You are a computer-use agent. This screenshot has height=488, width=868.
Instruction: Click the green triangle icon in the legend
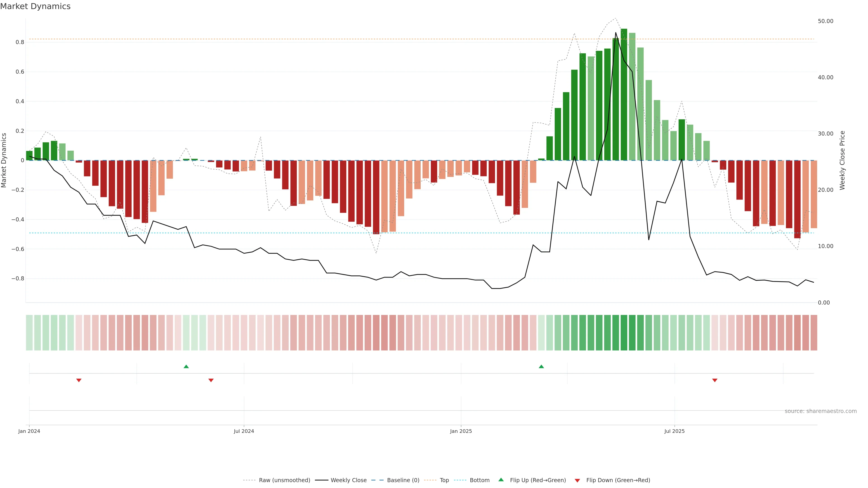[501, 480]
